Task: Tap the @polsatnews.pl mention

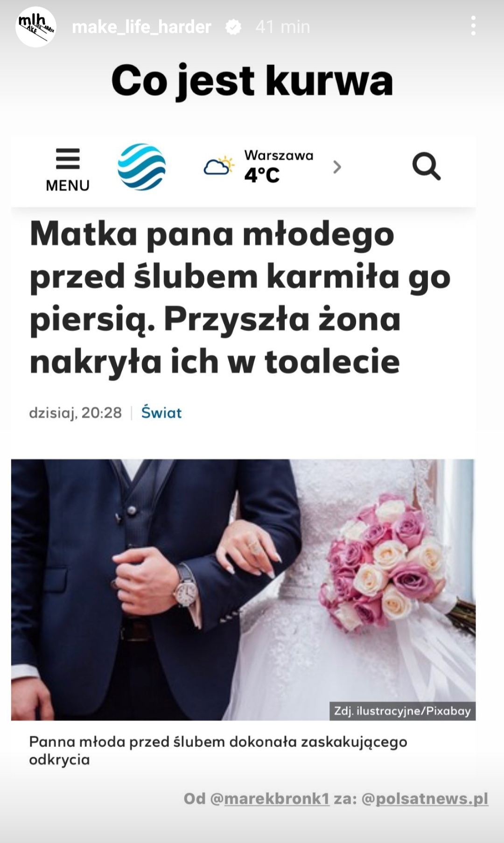Action: coord(425,799)
